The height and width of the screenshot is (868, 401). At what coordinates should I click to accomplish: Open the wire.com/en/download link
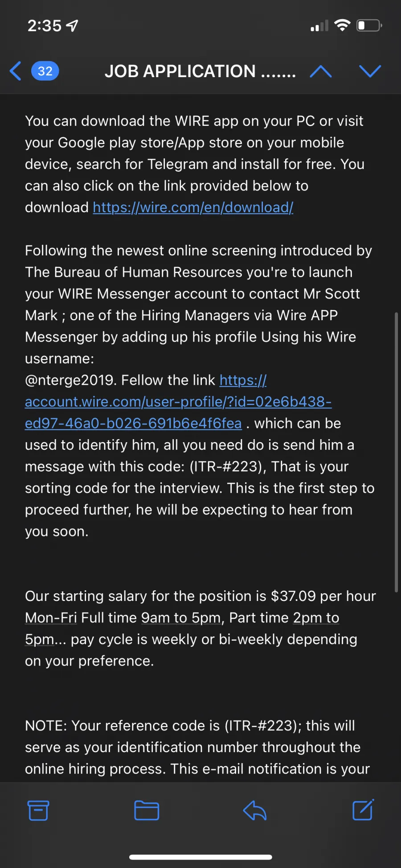click(x=193, y=207)
